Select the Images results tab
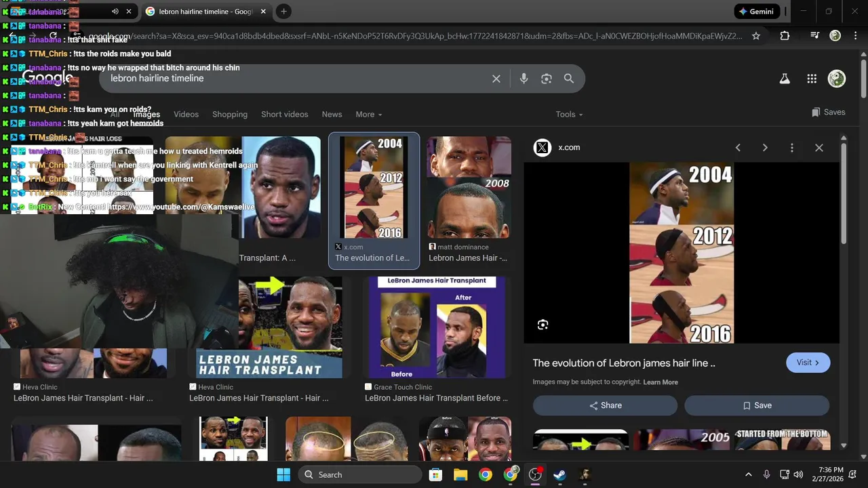 point(146,115)
